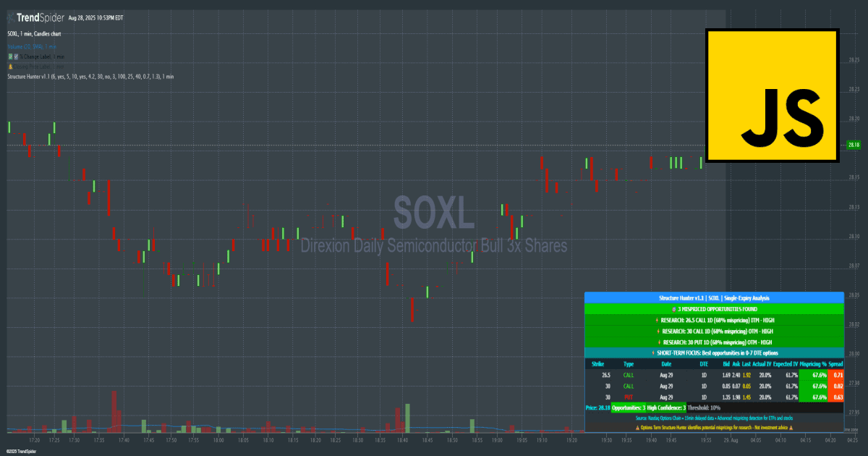Screen dimensions: 868x456
Task: Click the lightning icon on 26.5 CALL research row
Action: click(x=656, y=319)
